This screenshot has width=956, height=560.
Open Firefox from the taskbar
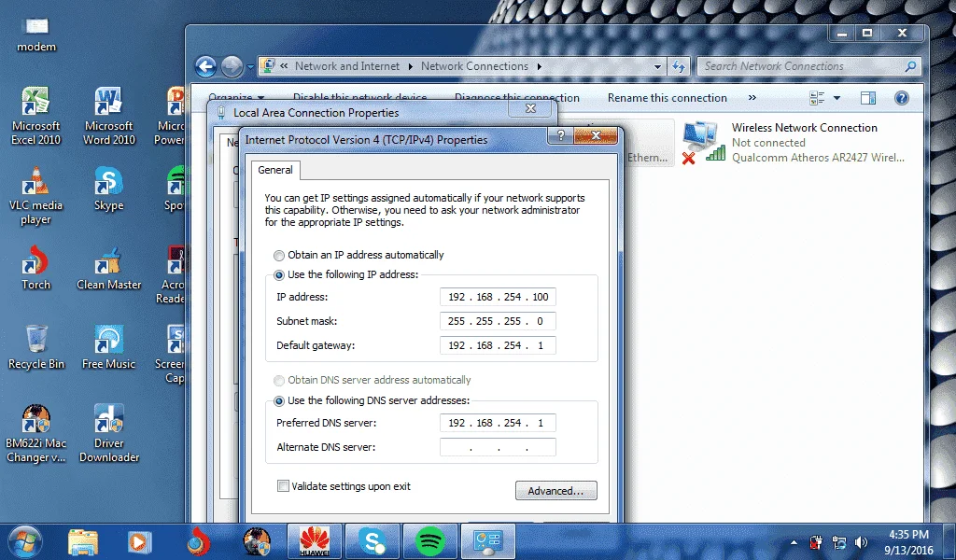pos(198,541)
